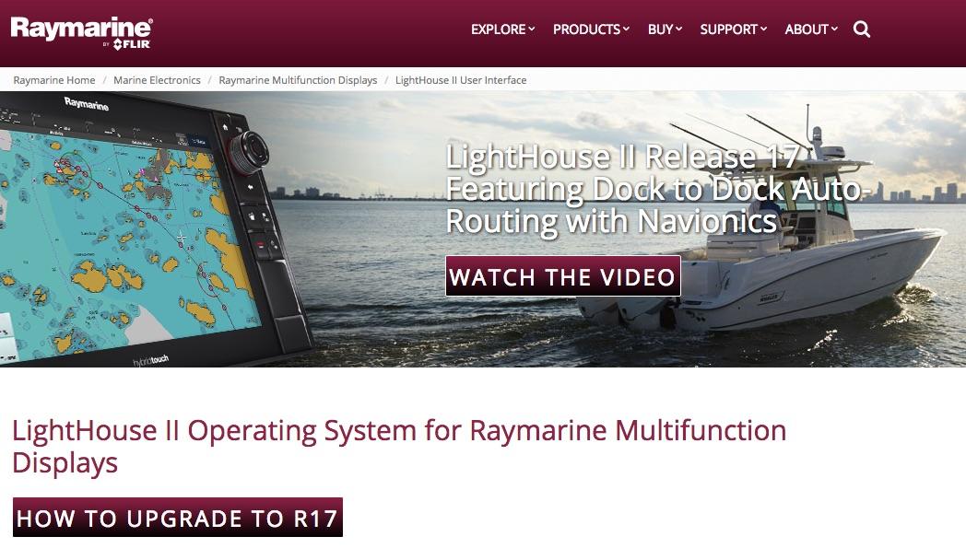
Task: Open the search magnifier icon
Action: (x=861, y=29)
